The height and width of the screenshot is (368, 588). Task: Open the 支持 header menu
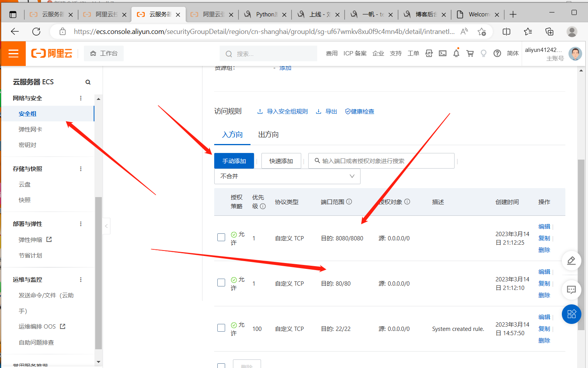(396, 53)
